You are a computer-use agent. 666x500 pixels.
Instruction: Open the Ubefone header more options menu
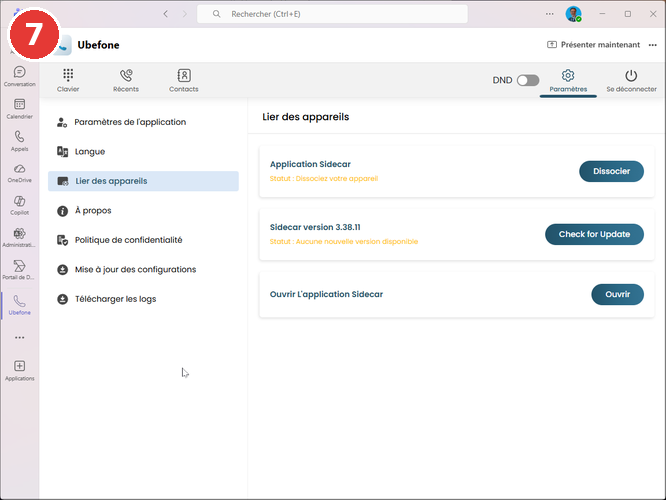pos(653,45)
